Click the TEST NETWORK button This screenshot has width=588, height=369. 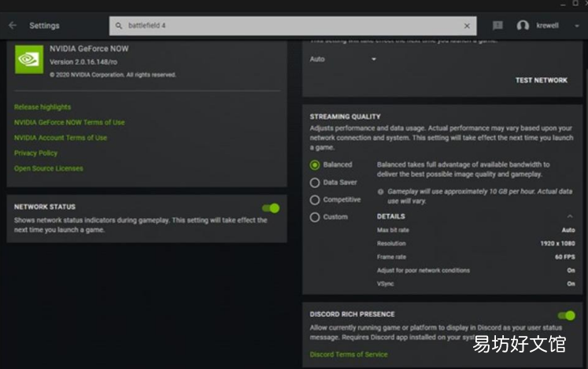pos(541,80)
